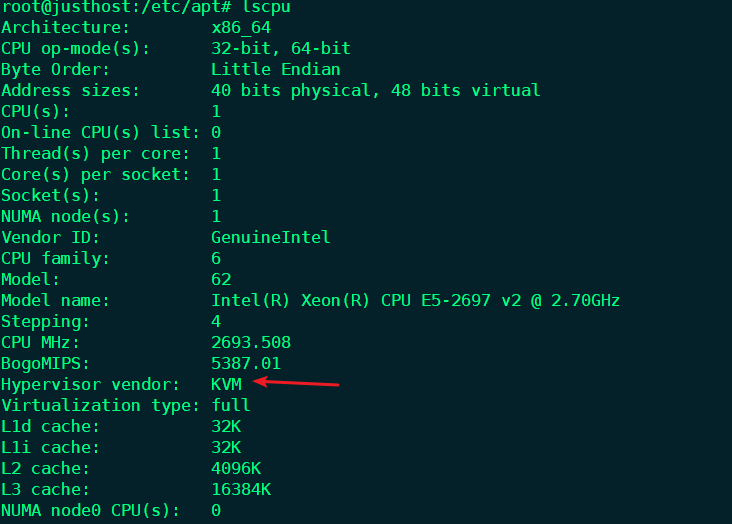Click the CPU op-mode 32-bit, 64-bit value
This screenshot has width=732, height=524.
(280, 49)
